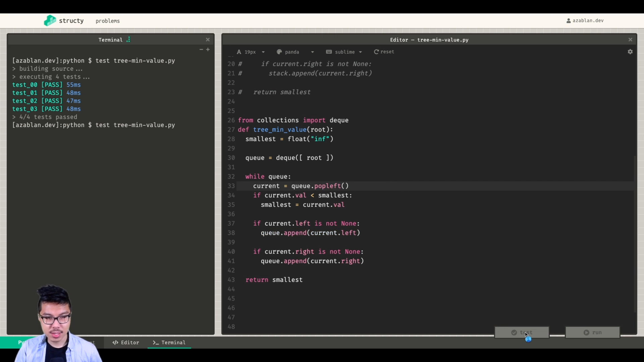This screenshot has height=362, width=644.
Task: Open the sublime keybinding dropdown
Action: (x=344, y=52)
